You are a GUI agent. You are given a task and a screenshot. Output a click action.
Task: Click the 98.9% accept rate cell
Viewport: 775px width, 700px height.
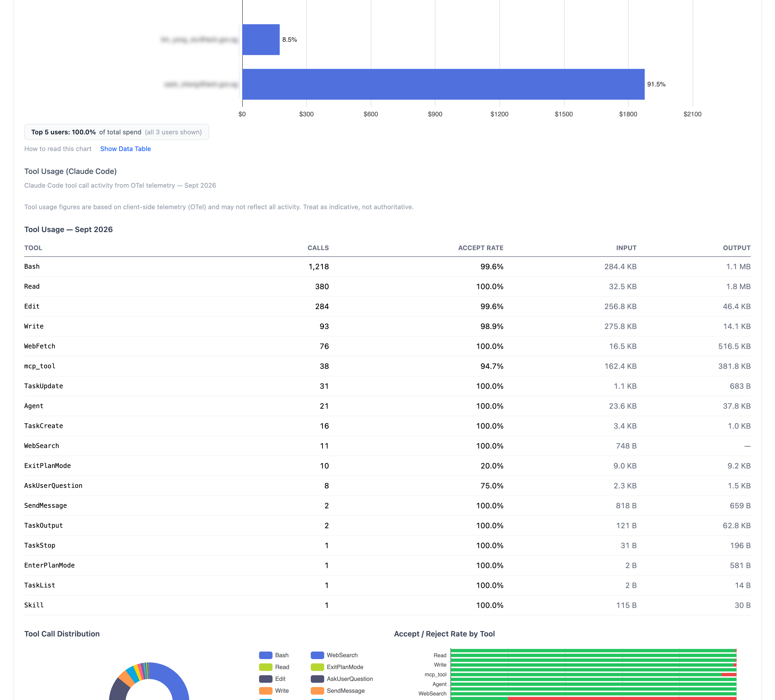point(492,326)
